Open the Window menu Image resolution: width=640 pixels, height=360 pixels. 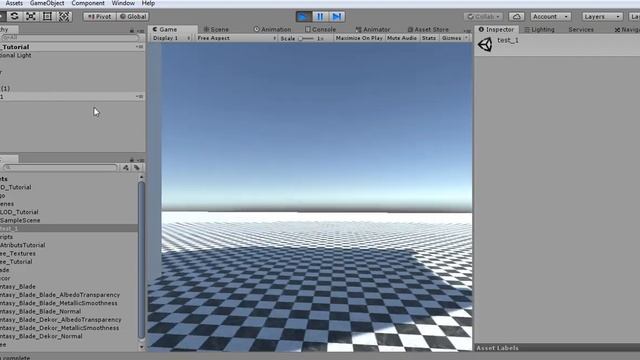pyautogui.click(x=123, y=3)
